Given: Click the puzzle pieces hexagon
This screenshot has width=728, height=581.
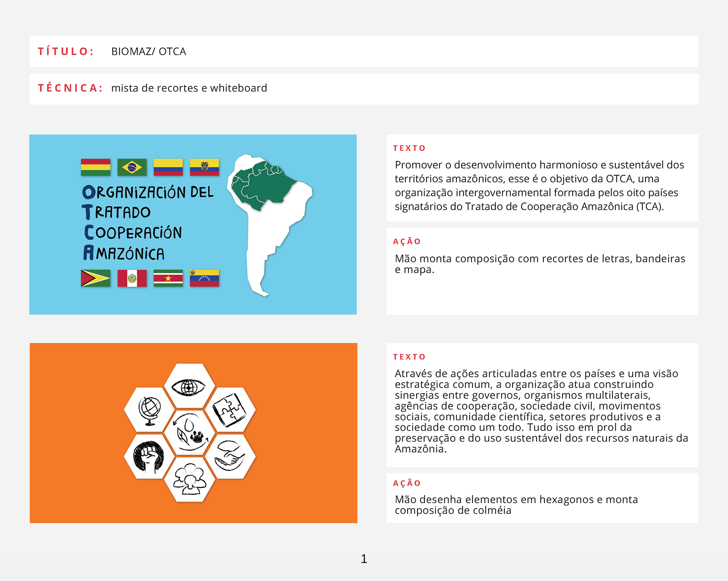Looking at the screenshot, I should (x=230, y=410).
